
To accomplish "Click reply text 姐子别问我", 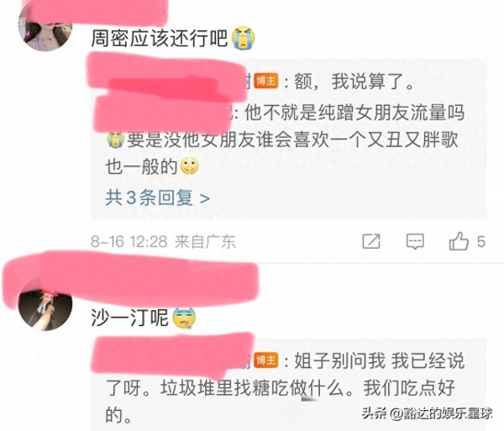I will pos(340,360).
